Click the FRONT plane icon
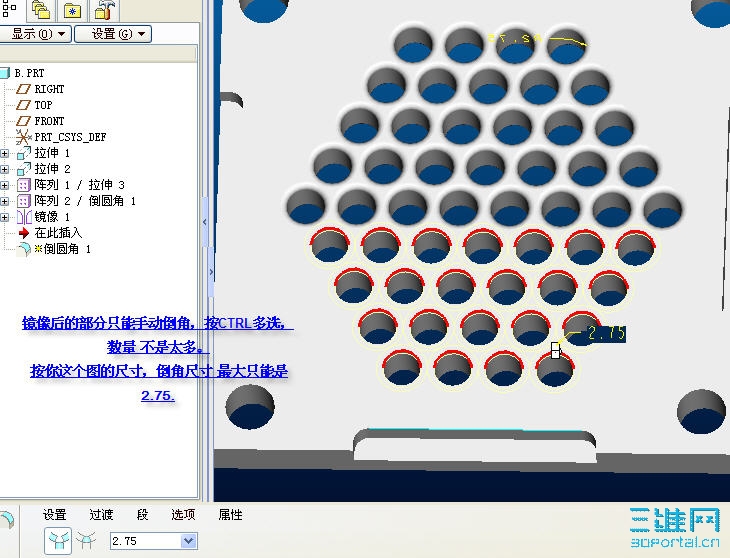Image resolution: width=730 pixels, height=558 pixels. click(23, 121)
